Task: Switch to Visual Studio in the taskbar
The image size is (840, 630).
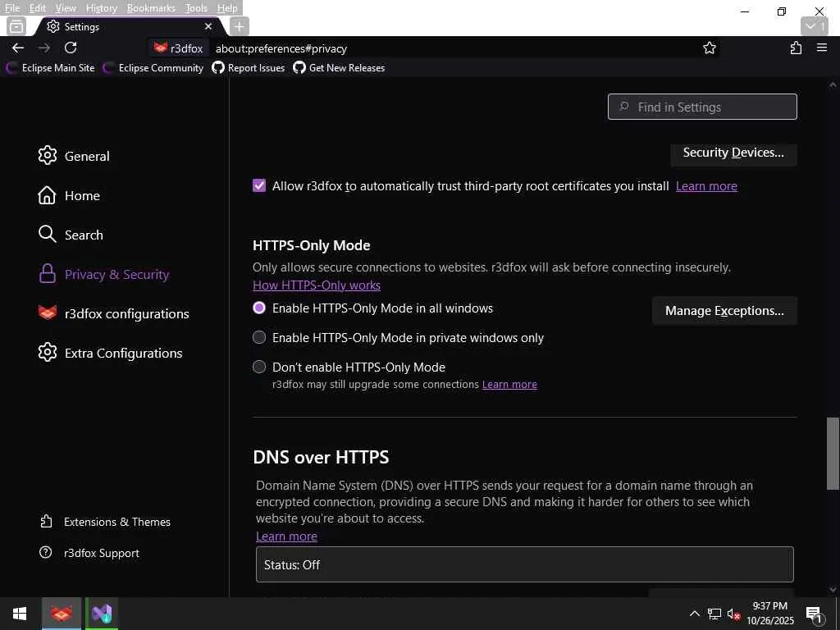Action: pos(102,614)
